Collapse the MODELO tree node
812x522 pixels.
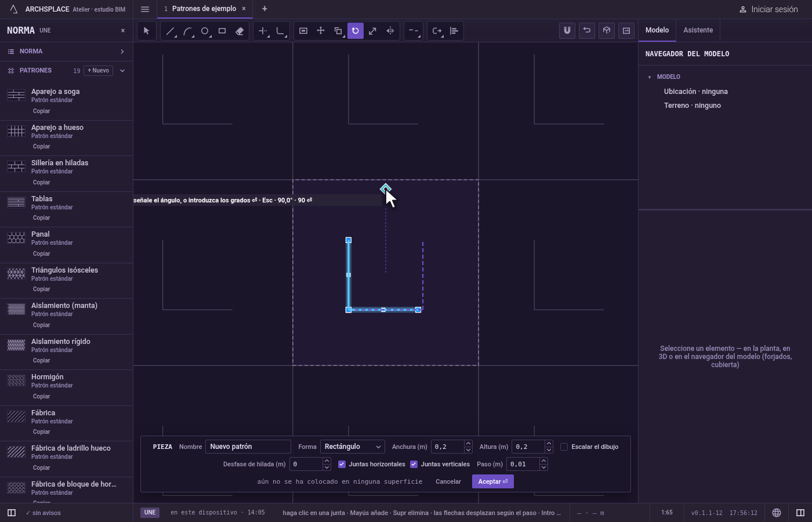click(650, 77)
